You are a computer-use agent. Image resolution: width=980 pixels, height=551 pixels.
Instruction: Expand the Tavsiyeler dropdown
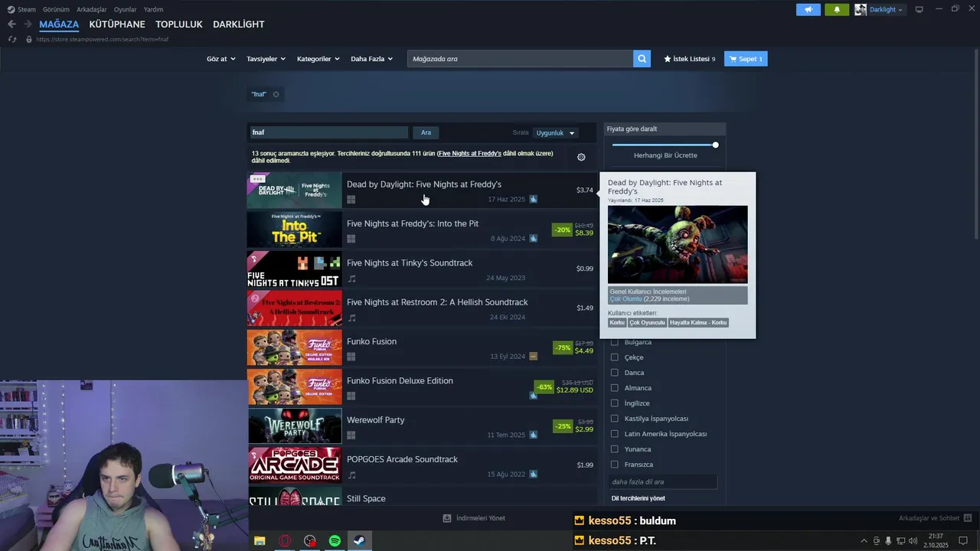(266, 59)
